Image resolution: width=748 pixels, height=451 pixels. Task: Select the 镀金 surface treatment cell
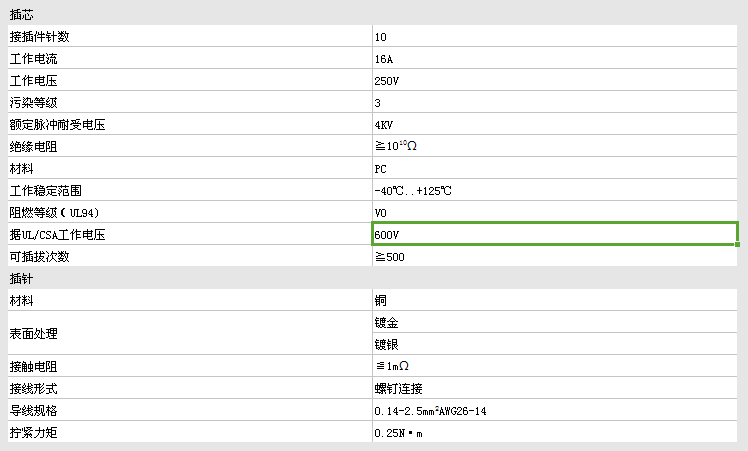click(x=555, y=322)
